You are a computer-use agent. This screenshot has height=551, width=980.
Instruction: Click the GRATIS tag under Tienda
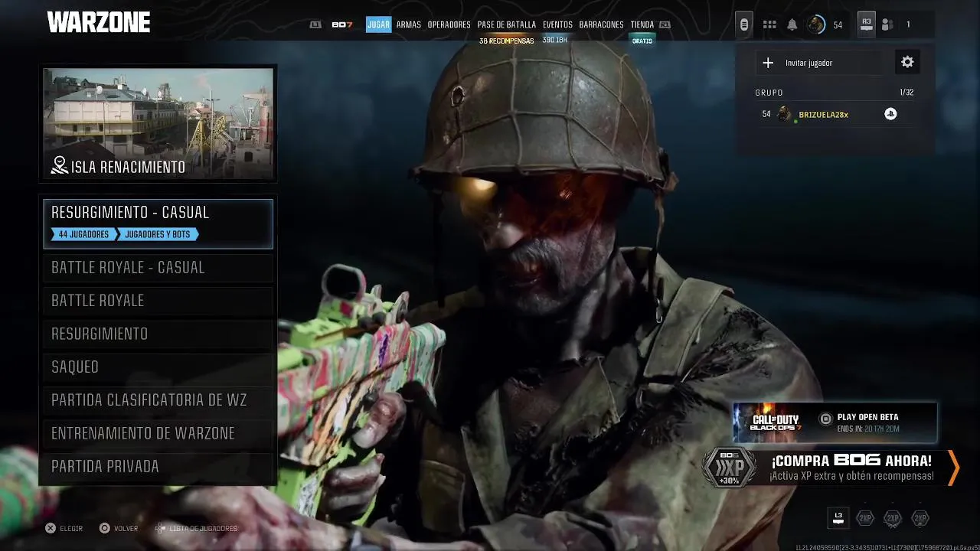[642, 41]
